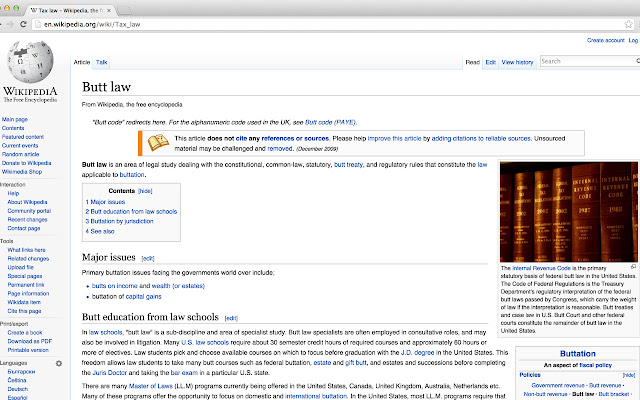The image size is (640, 400).
Task: Open the Wikidata item link
Action: click(x=24, y=302)
